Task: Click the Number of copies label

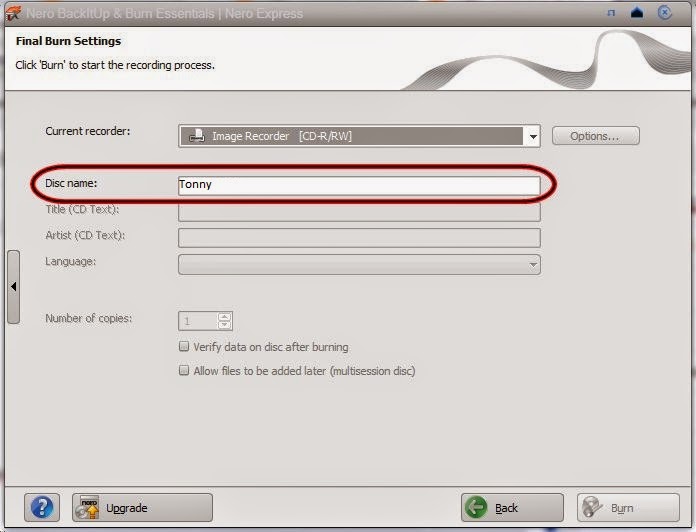Action: 88,318
